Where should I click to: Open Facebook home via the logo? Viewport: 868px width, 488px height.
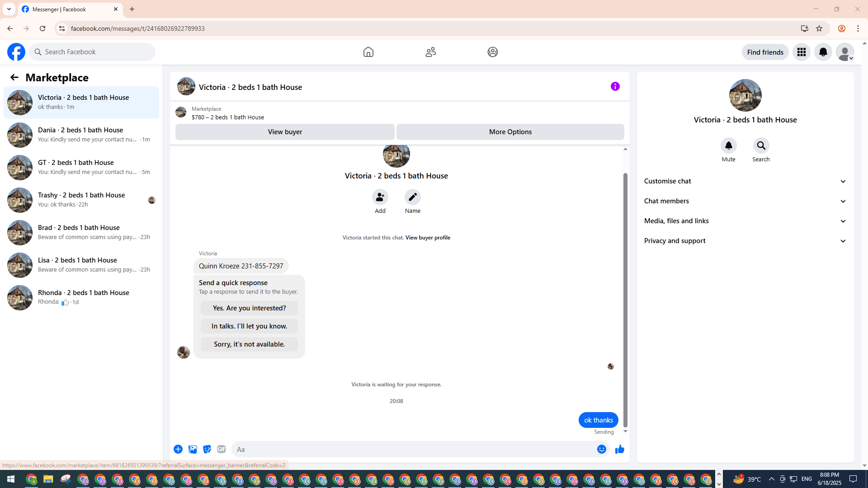[16, 52]
